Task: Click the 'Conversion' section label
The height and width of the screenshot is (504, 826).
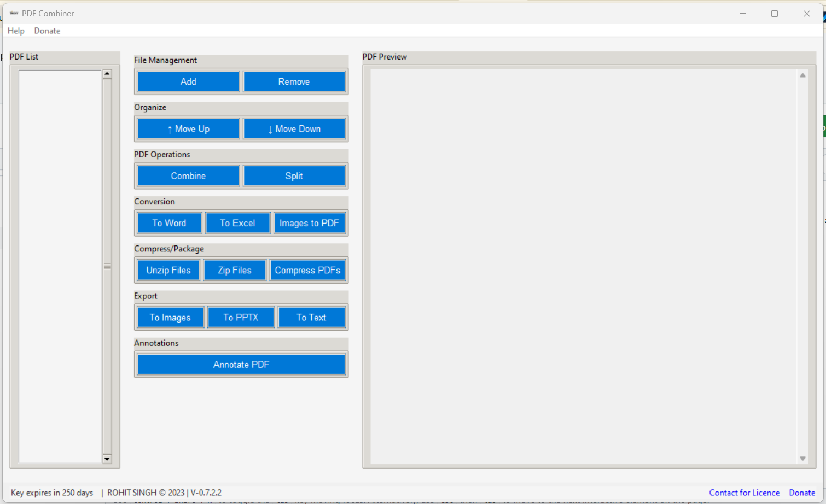Action: [154, 202]
